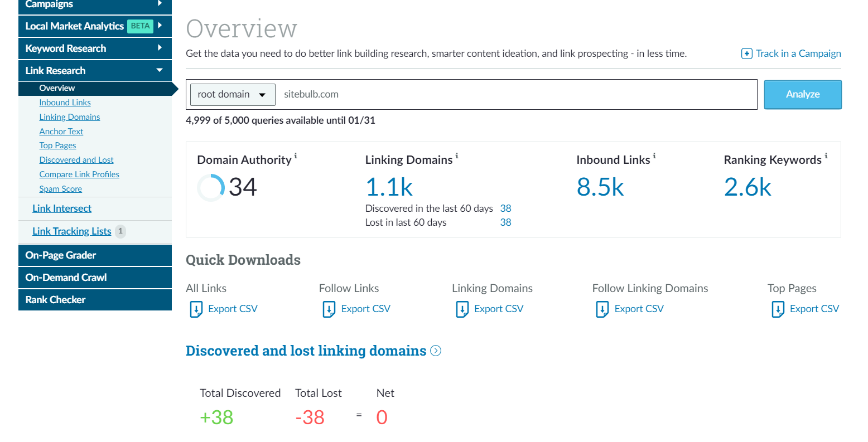Click the +38 Total Discovered value
The height and width of the screenshot is (442, 868).
(x=216, y=417)
